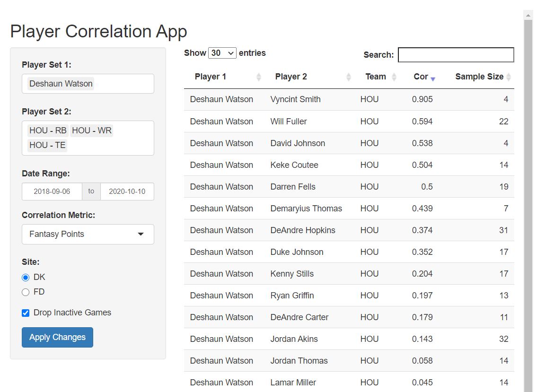Image resolution: width=537 pixels, height=392 pixels.
Task: Select Keke Coutee cell
Action: (x=294, y=165)
